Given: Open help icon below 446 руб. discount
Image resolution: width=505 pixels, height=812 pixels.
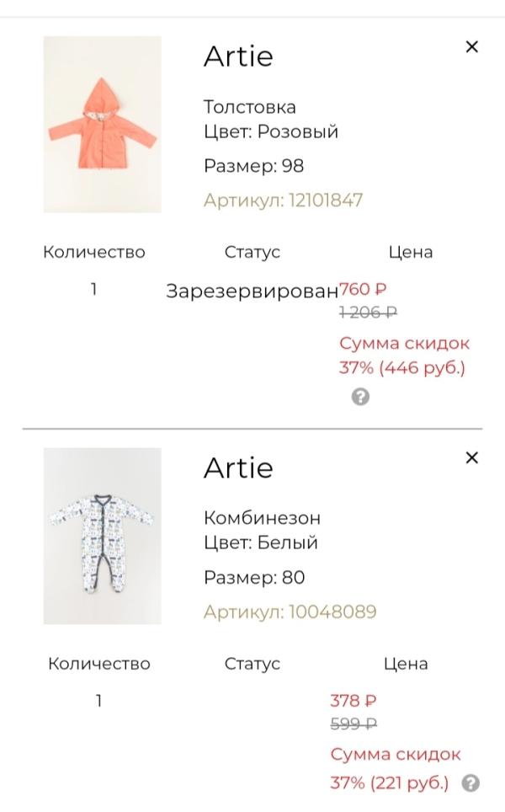Looking at the screenshot, I should pyautogui.click(x=360, y=397).
